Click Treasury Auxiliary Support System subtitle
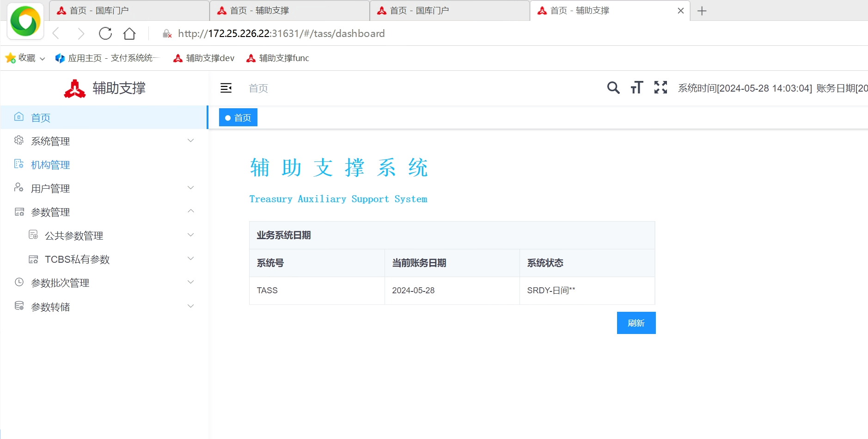868x439 pixels. [x=338, y=199]
